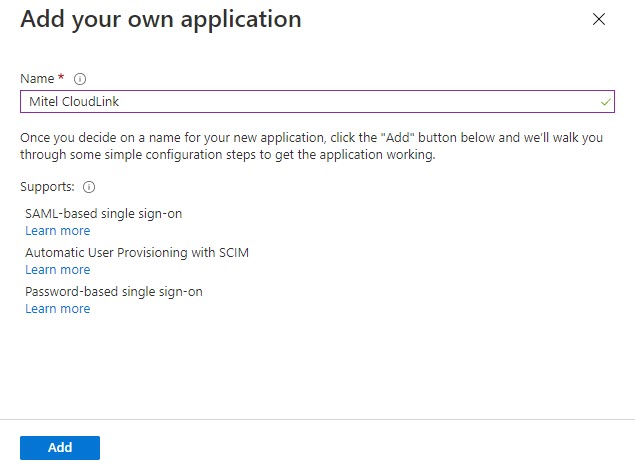This screenshot has height=476, width=635.
Task: Click the green validation checkmark in Name field
Action: pos(605,102)
